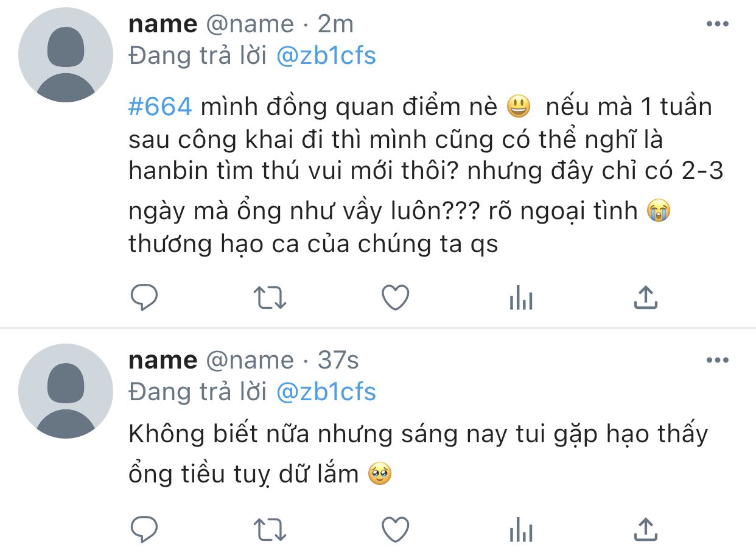Open the #664 hashtag link
The image size is (756, 558).
coord(161,107)
